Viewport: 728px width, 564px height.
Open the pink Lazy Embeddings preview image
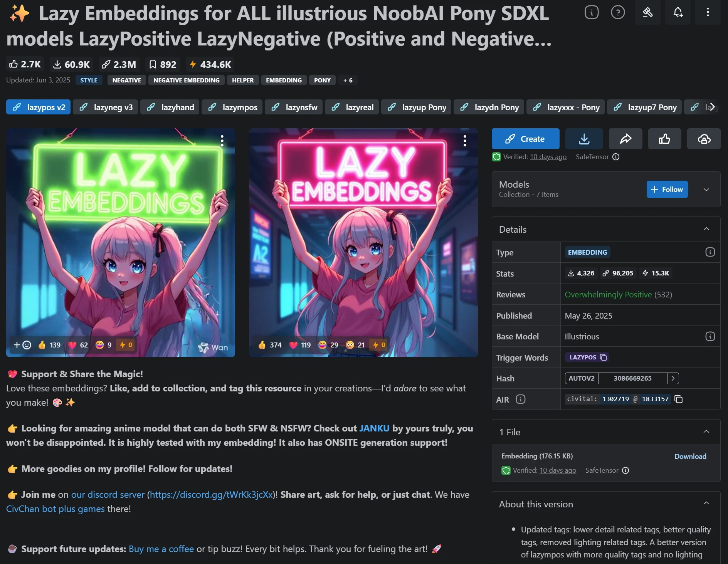tap(363, 243)
